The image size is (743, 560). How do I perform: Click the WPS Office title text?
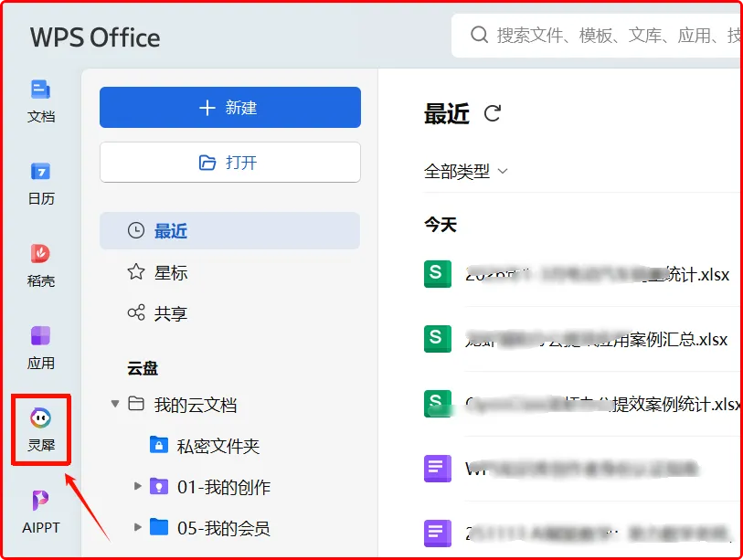95,37
